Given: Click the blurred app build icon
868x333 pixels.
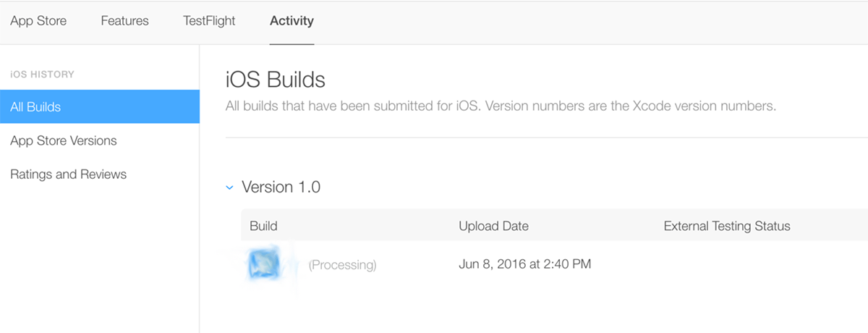Looking at the screenshot, I should [x=264, y=265].
